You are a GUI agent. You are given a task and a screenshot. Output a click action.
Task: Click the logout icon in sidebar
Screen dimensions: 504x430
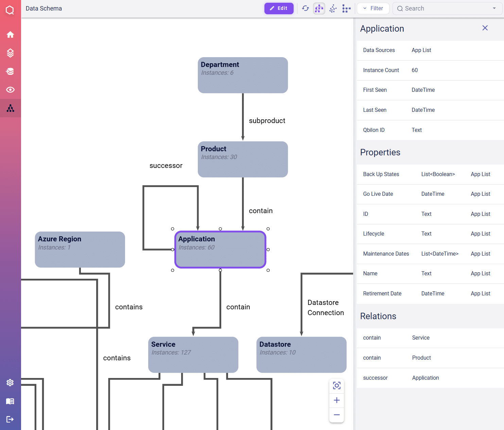point(10,419)
